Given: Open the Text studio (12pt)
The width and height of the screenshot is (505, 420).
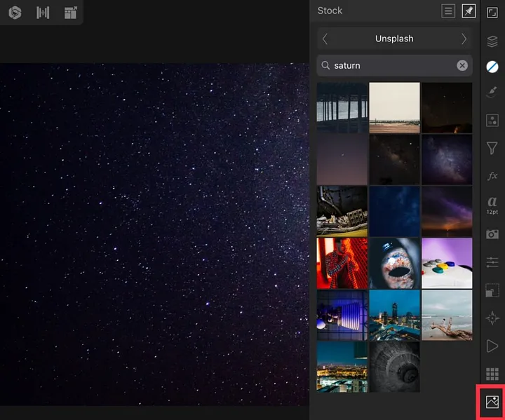Looking at the screenshot, I should (x=492, y=204).
